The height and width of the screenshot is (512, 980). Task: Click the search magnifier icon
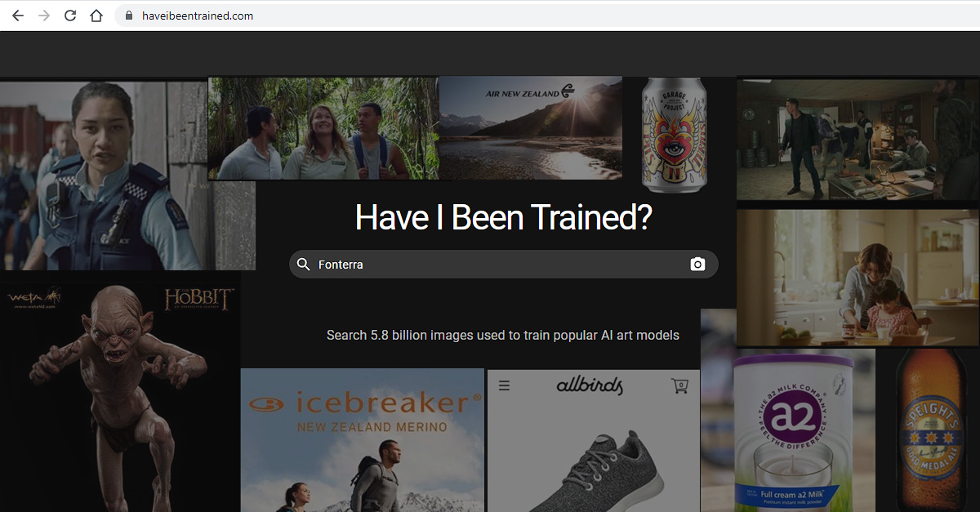[303, 265]
